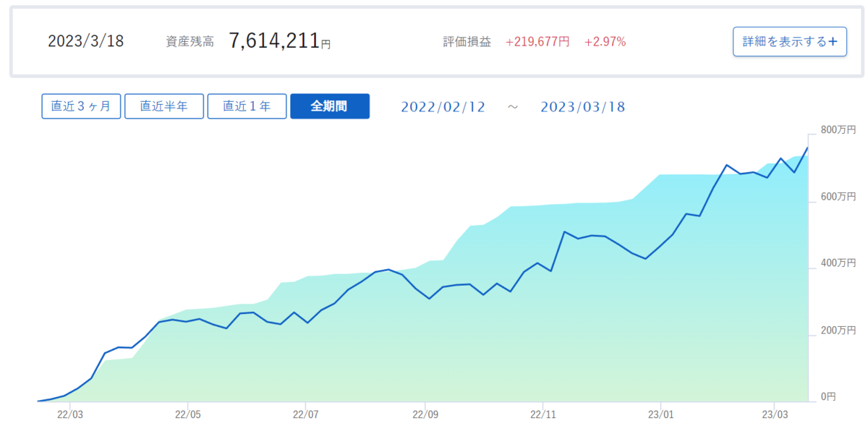
Task: Click the 800万円 axis label
Action: point(838,129)
